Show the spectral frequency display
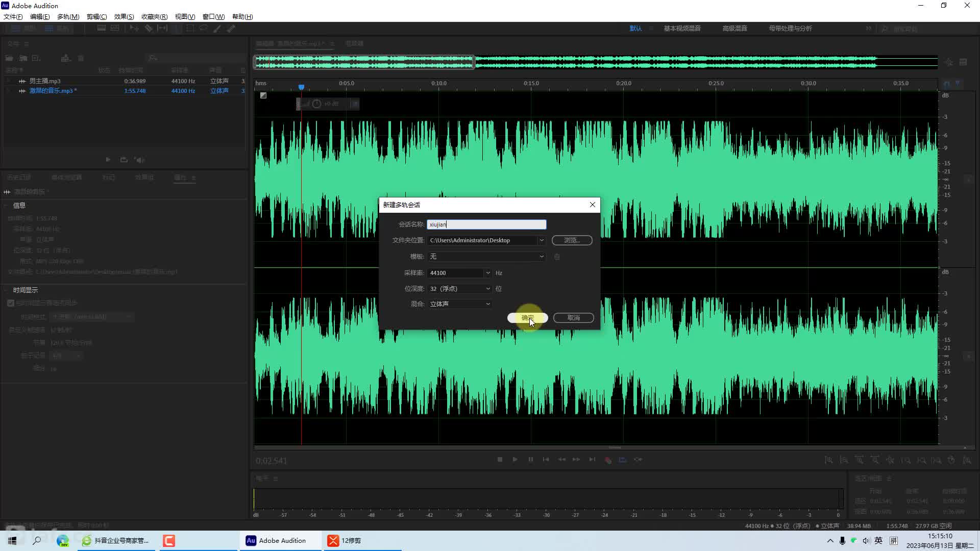This screenshot has width=980, height=551. point(102,29)
